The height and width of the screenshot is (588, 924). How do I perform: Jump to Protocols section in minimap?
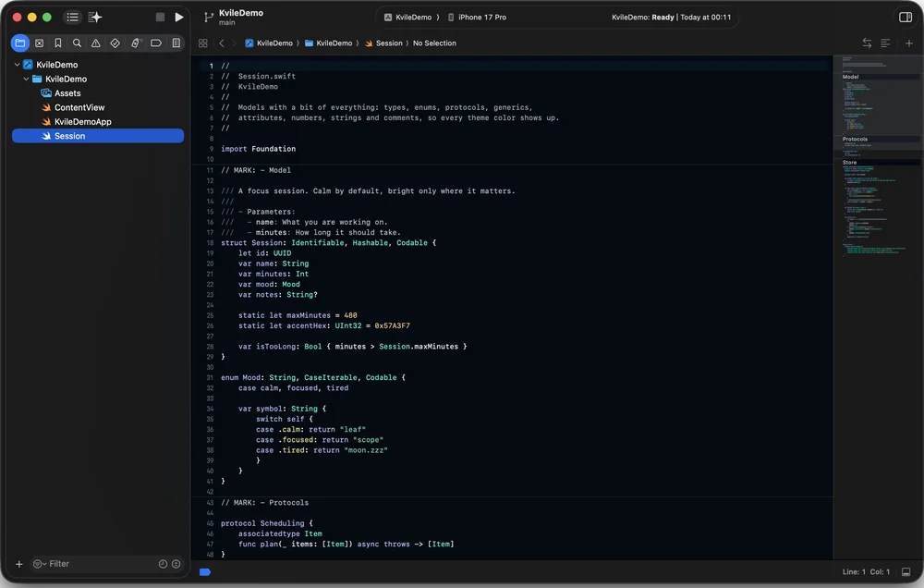pos(855,140)
